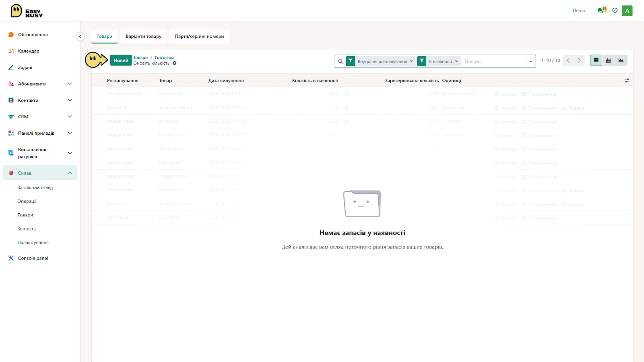
Task: Click the Новий button
Action: (x=121, y=60)
